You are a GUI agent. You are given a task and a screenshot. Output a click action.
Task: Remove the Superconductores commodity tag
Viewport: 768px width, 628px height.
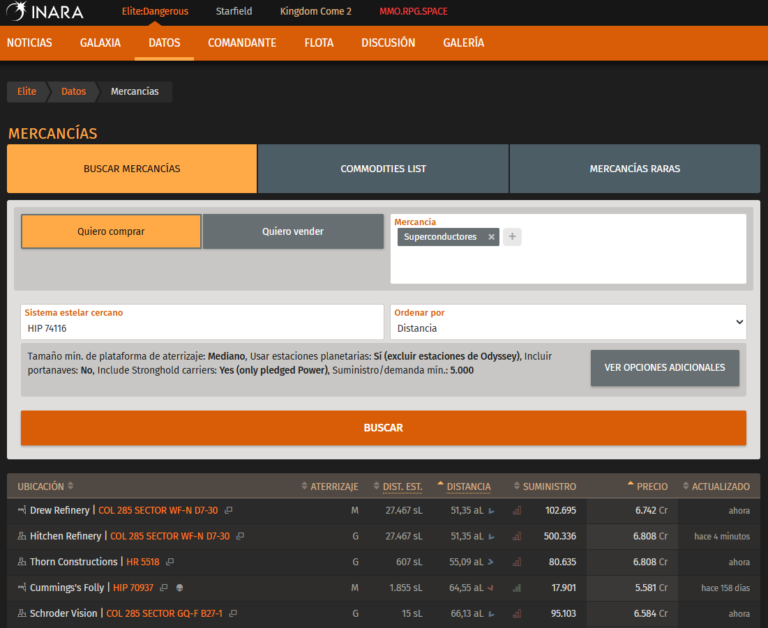pos(491,237)
